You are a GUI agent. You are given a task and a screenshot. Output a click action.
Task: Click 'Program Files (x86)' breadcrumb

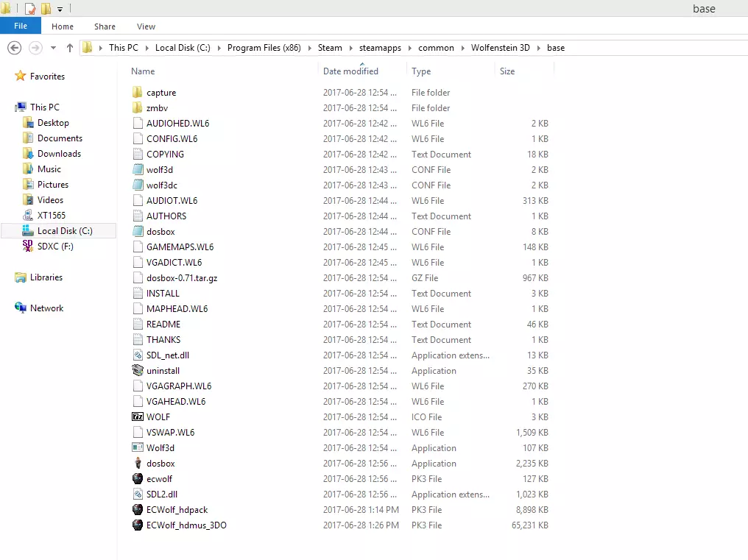(x=264, y=48)
